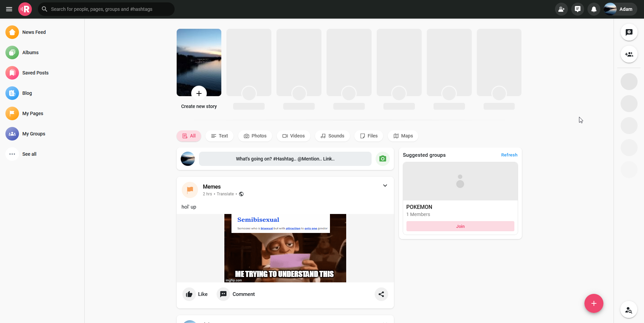Open the hamburger menu
This screenshot has height=323, width=644.
(9, 9)
